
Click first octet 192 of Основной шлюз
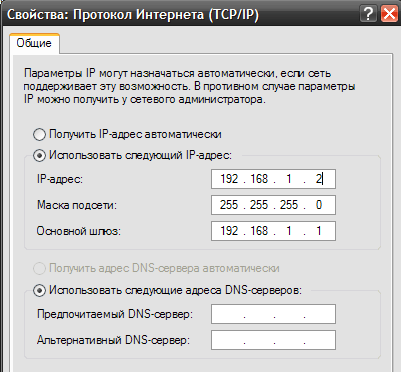(229, 231)
